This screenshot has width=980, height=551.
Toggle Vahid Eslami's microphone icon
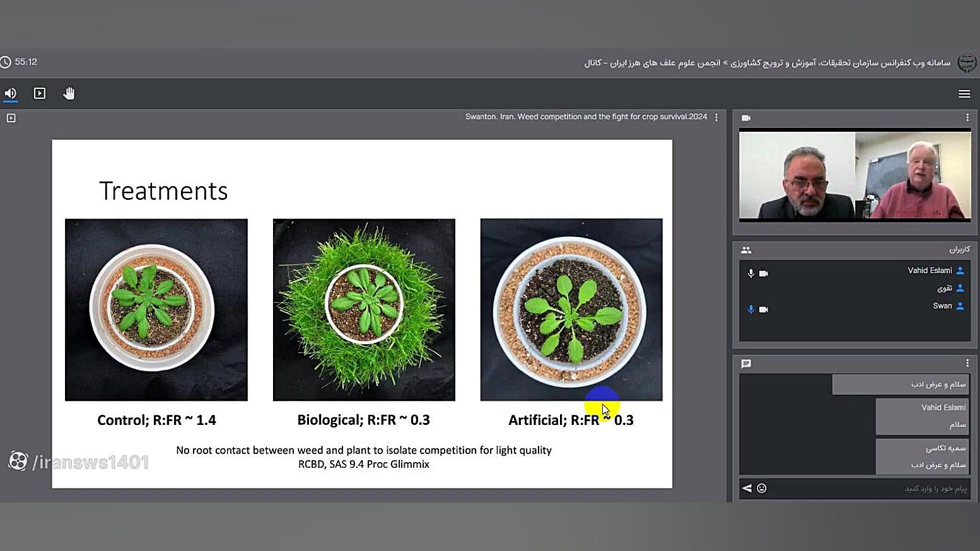point(750,274)
